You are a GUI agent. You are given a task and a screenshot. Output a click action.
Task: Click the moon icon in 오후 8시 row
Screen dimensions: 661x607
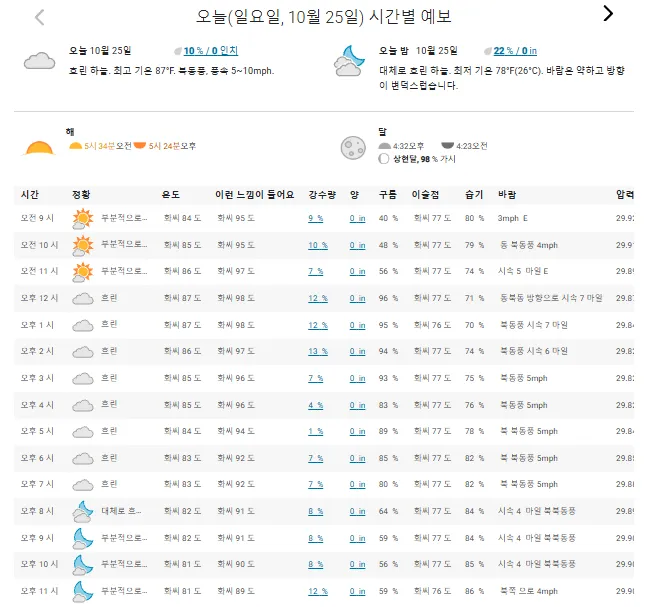click(x=83, y=512)
